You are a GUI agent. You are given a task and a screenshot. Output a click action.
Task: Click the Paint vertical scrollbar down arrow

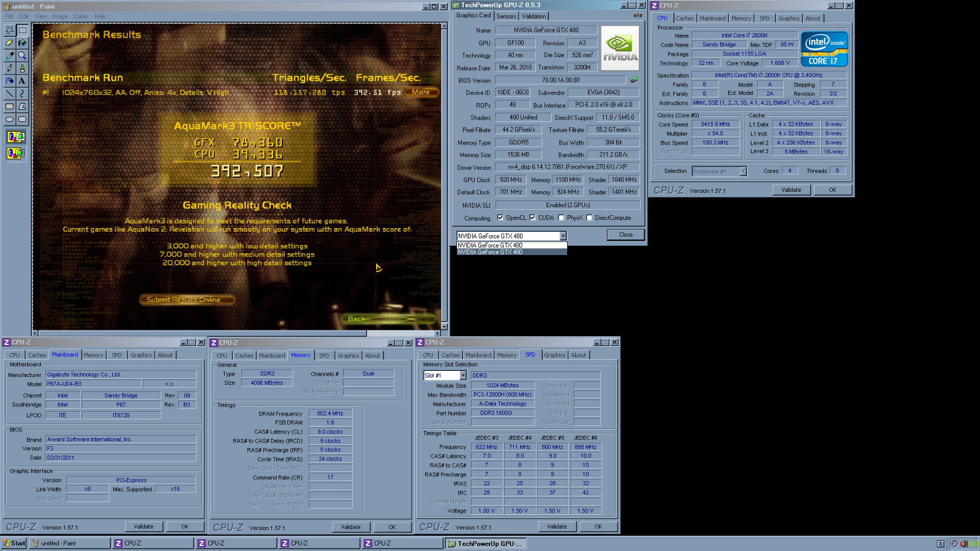[x=445, y=326]
